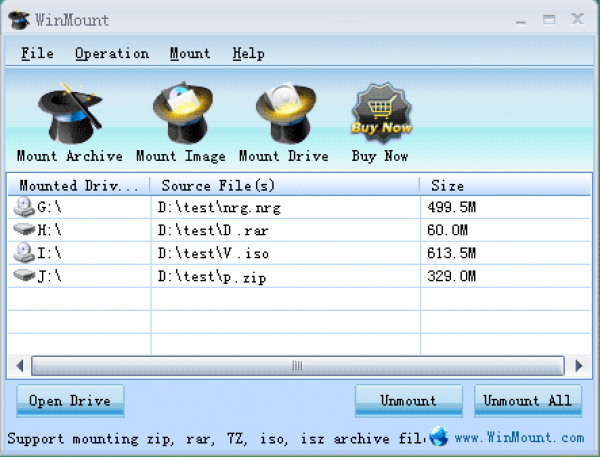Click the Mount Archive label text
This screenshot has height=457, width=600.
pos(70,156)
